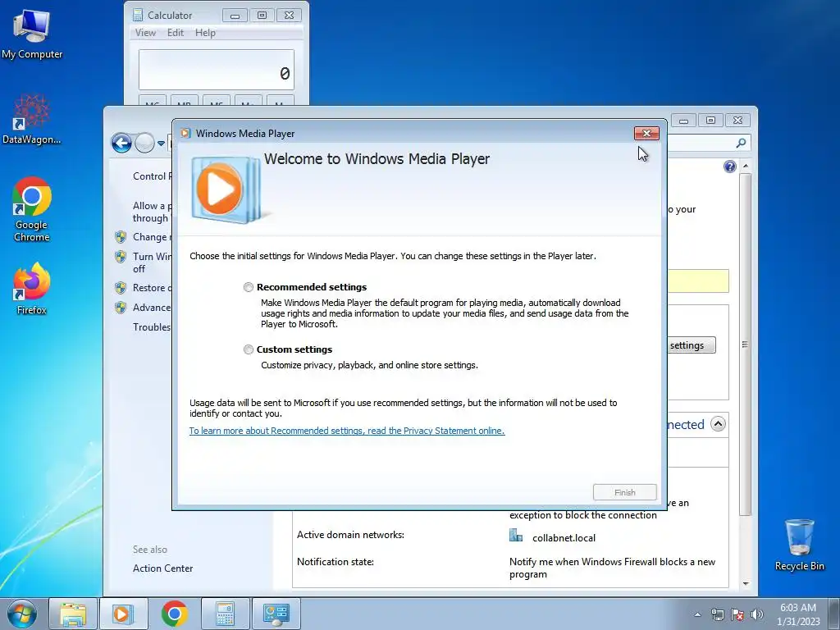
Task: Click Allow a program through firewall link
Action: tap(152, 212)
